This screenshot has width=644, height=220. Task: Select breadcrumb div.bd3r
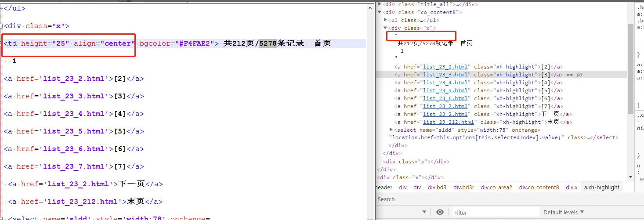pyautogui.click(x=464, y=187)
